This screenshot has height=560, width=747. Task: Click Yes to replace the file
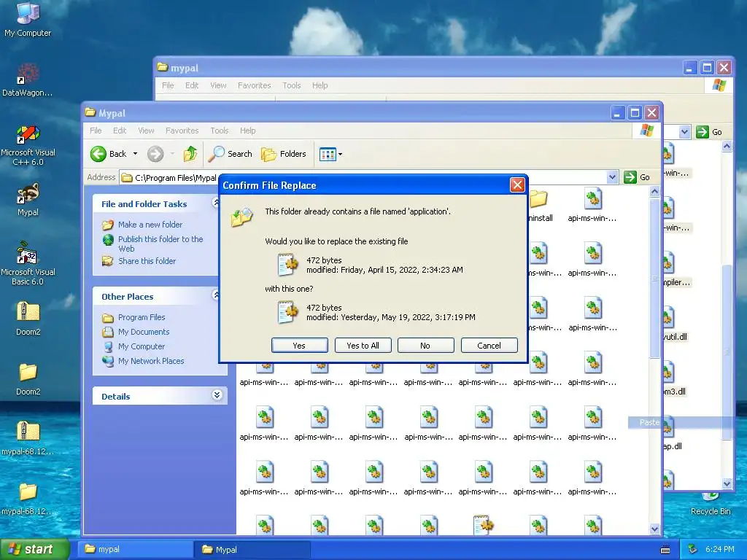[x=299, y=345]
